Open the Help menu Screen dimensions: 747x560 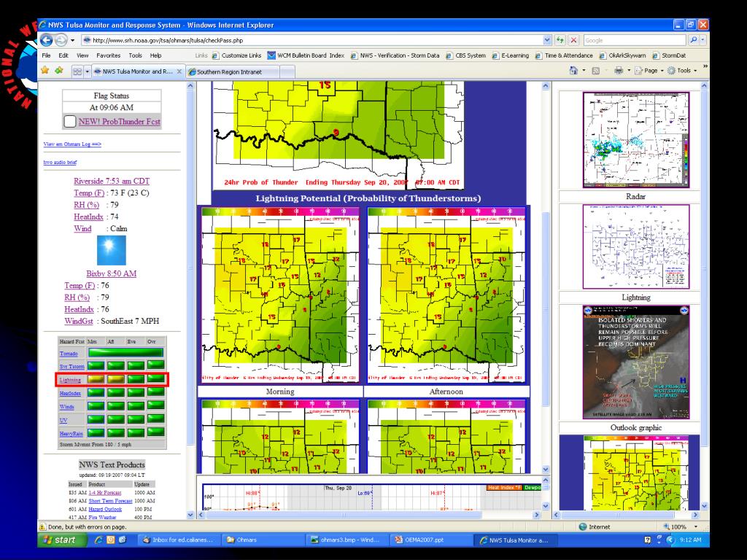click(155, 55)
